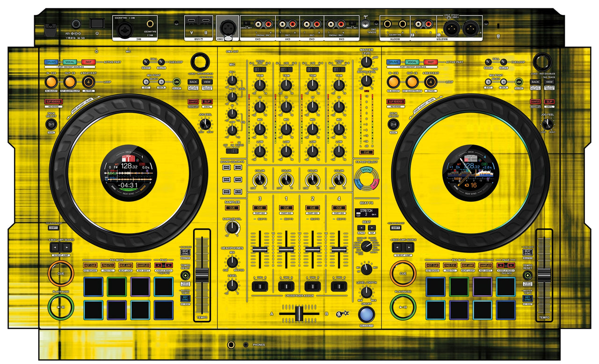599x364 pixels.
Task: Click BEAT decrease arrow in Beat FX
Action: (361, 228)
